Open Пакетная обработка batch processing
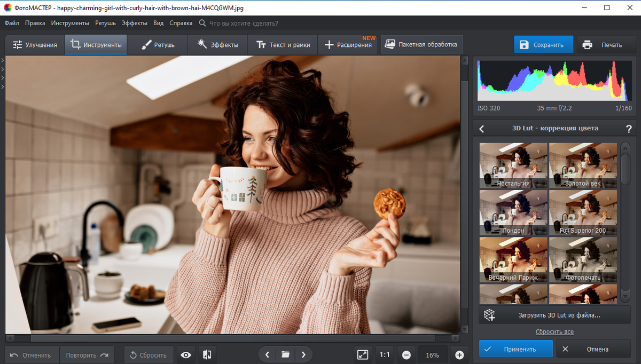Screen dimensions: 641x364 point(421,44)
